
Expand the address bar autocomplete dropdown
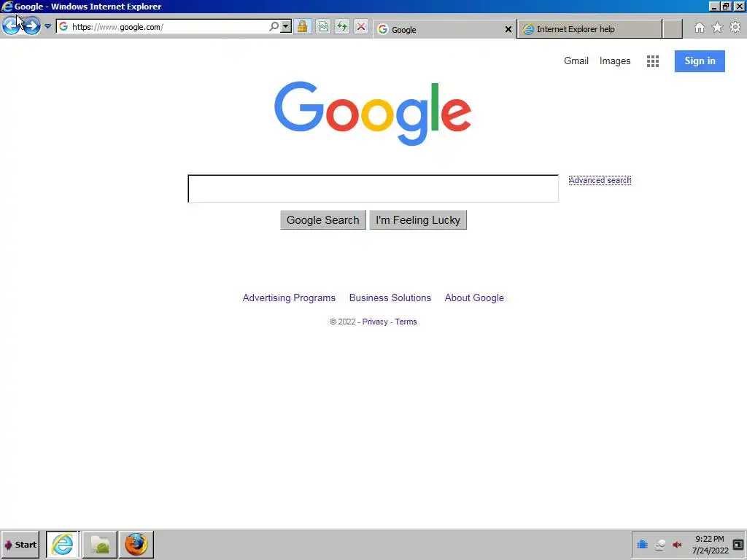coord(286,27)
